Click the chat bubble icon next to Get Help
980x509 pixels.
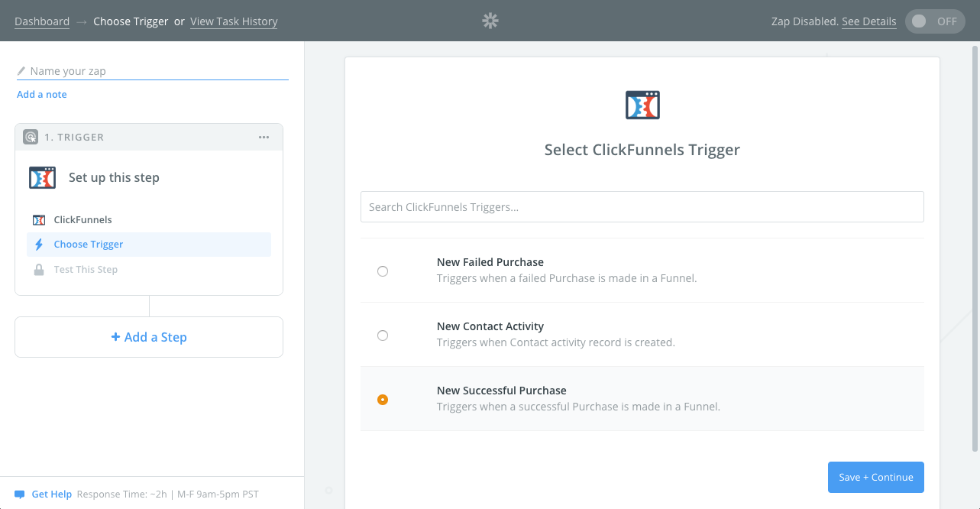point(20,494)
